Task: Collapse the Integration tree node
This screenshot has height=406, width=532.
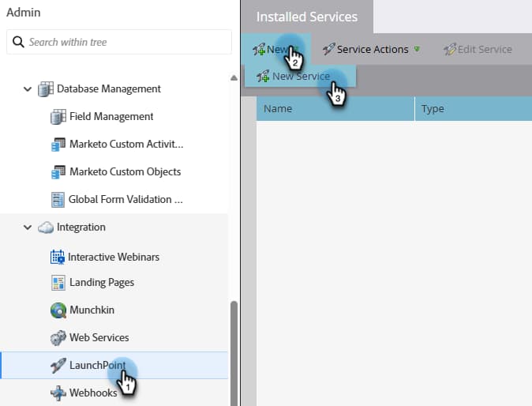Action: 28,227
